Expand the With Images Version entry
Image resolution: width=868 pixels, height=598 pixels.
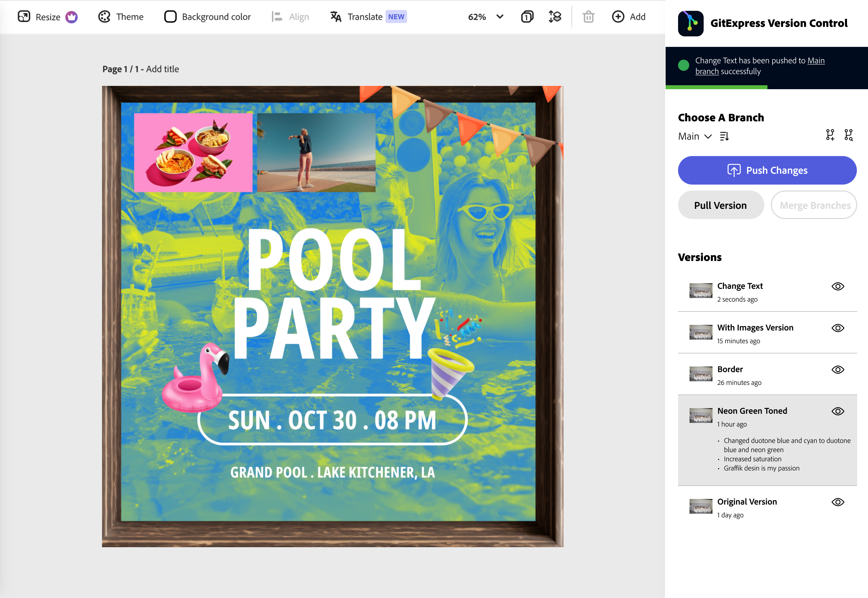(x=755, y=328)
